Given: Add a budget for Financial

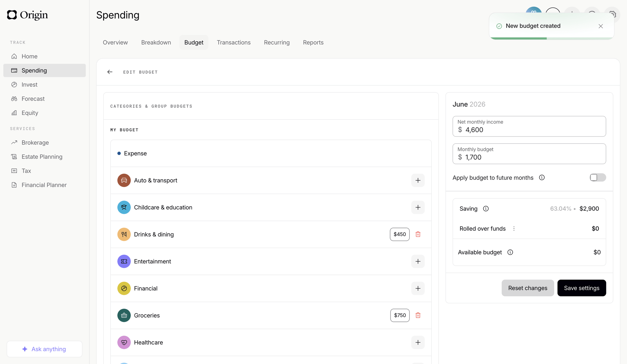Looking at the screenshot, I should 418,288.
